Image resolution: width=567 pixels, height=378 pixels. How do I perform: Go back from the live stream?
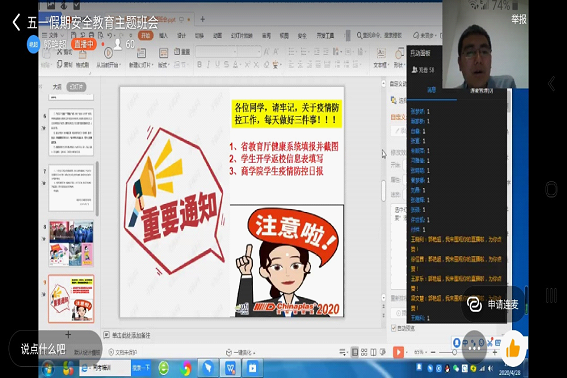point(16,22)
